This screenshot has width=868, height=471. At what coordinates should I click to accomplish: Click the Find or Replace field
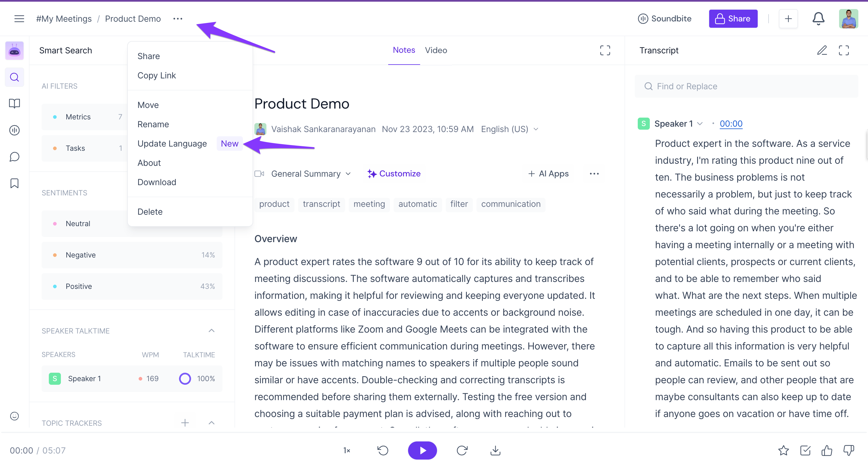[746, 86]
